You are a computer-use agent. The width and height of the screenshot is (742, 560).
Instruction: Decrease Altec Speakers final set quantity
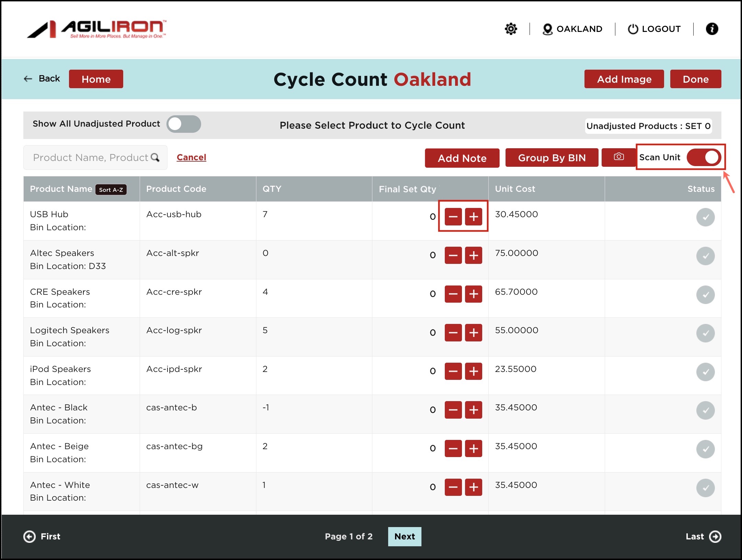tap(453, 256)
